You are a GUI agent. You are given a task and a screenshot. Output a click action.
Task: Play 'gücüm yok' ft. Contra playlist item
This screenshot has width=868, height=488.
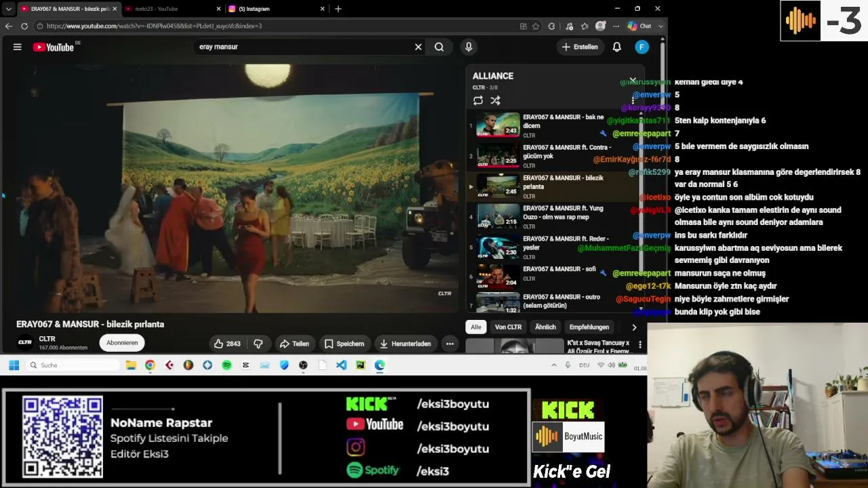(555, 156)
